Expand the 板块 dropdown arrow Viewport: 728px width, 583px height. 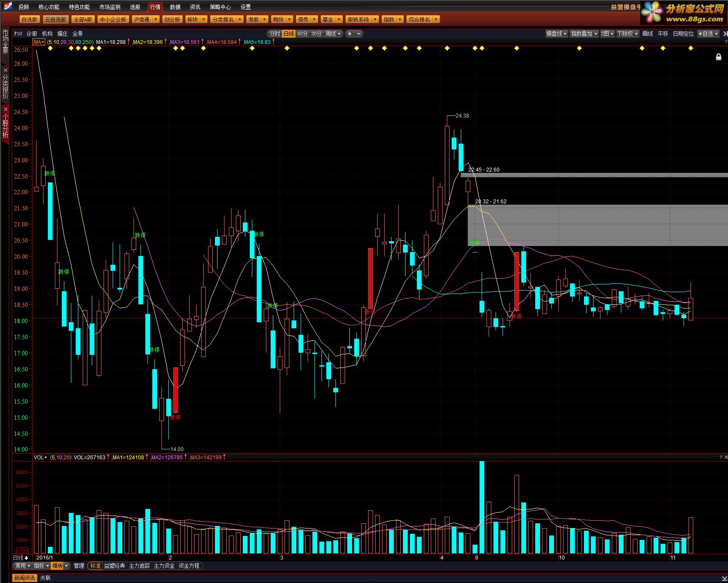point(203,20)
